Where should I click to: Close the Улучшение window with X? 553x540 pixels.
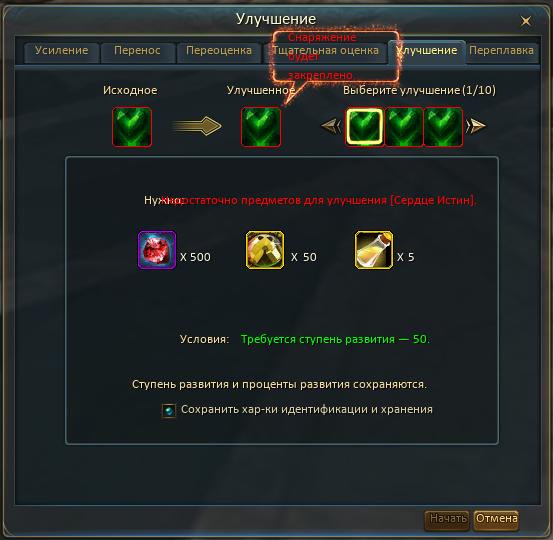point(525,21)
